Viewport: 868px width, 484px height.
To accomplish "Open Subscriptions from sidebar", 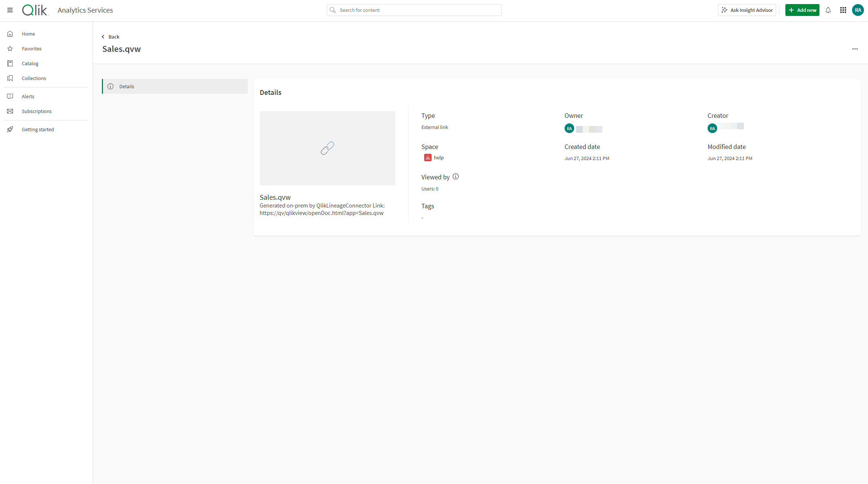I will 37,111.
